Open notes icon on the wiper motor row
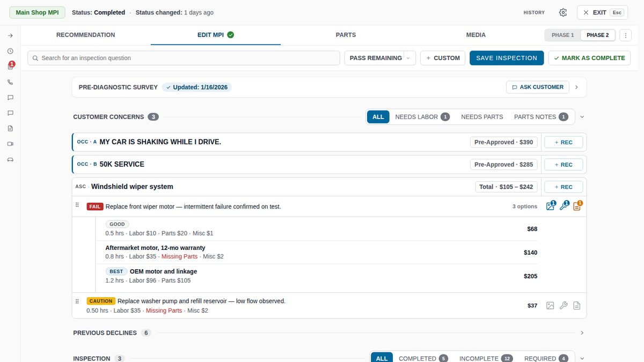Screen dimensions: 644x362 577,206
